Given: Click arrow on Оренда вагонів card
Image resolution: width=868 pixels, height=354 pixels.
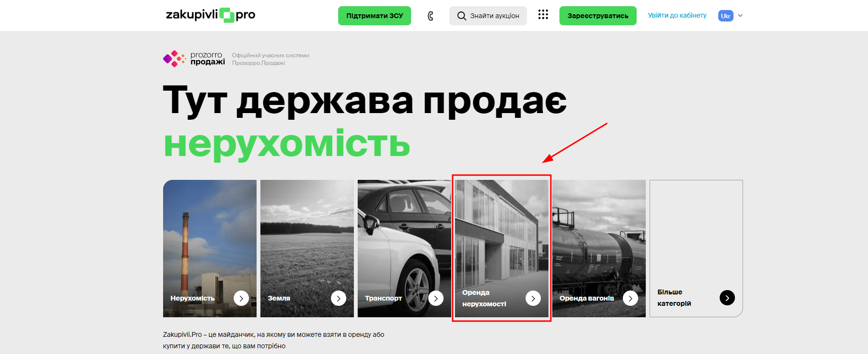Looking at the screenshot, I should [x=630, y=298].
